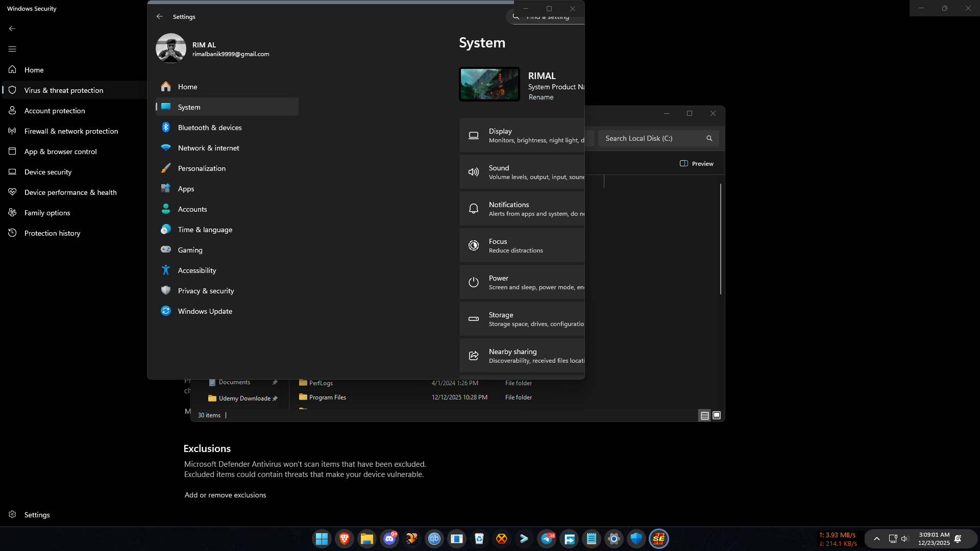
Task: Go back in the Settings window
Action: [x=160, y=16]
